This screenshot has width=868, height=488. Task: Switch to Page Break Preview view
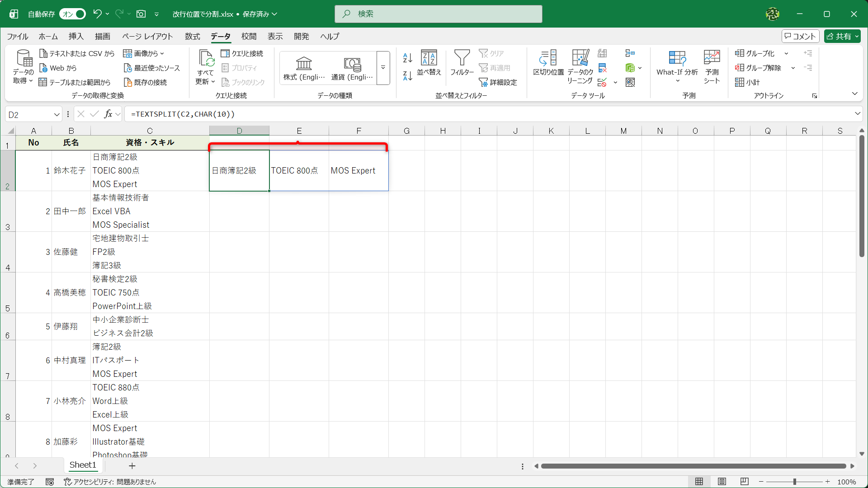point(745,482)
